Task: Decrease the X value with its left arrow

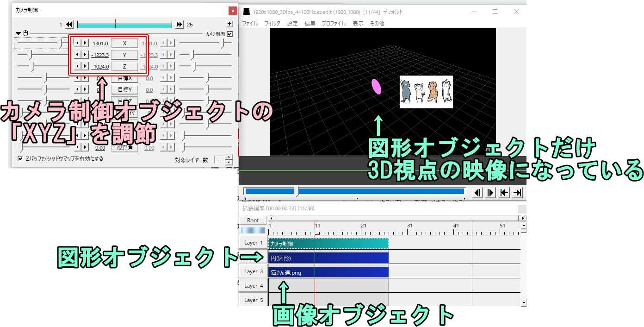Action: click(x=77, y=43)
